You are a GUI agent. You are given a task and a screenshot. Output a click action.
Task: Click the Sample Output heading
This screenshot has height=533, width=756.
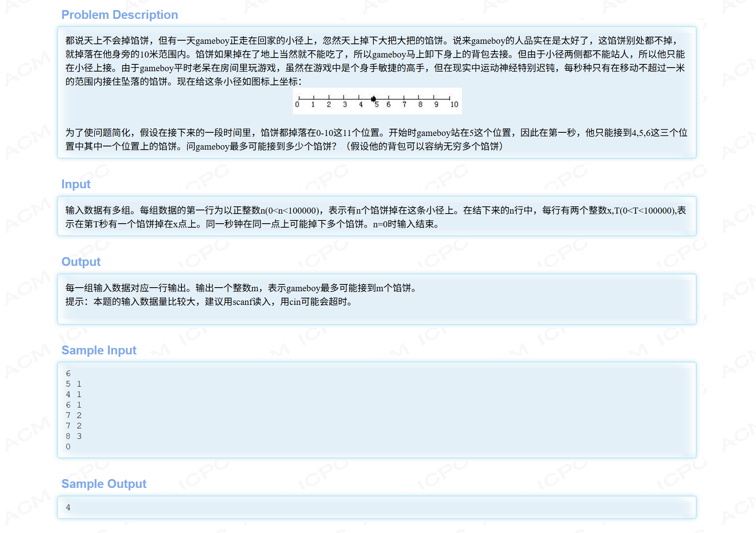click(104, 484)
